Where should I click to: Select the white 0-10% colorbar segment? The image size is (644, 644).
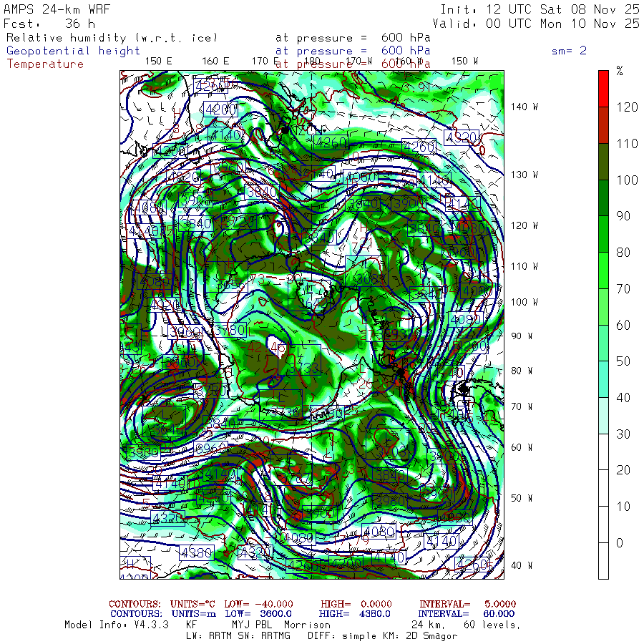(x=604, y=560)
